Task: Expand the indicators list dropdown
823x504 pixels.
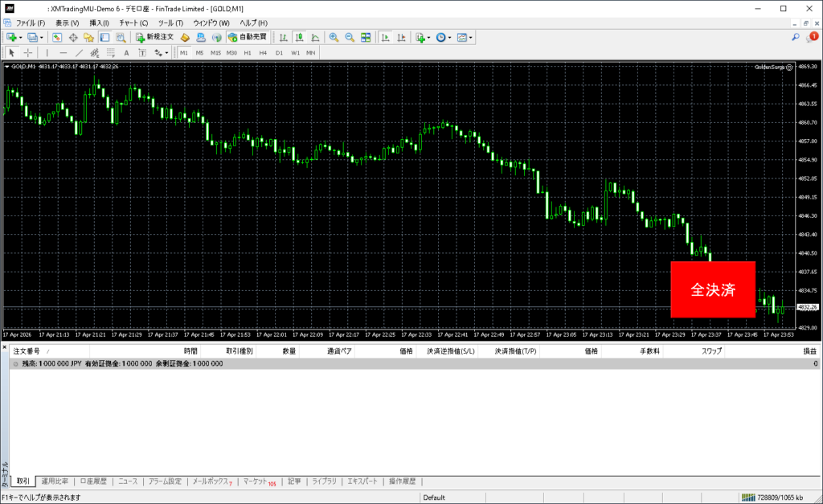Action: 429,37
